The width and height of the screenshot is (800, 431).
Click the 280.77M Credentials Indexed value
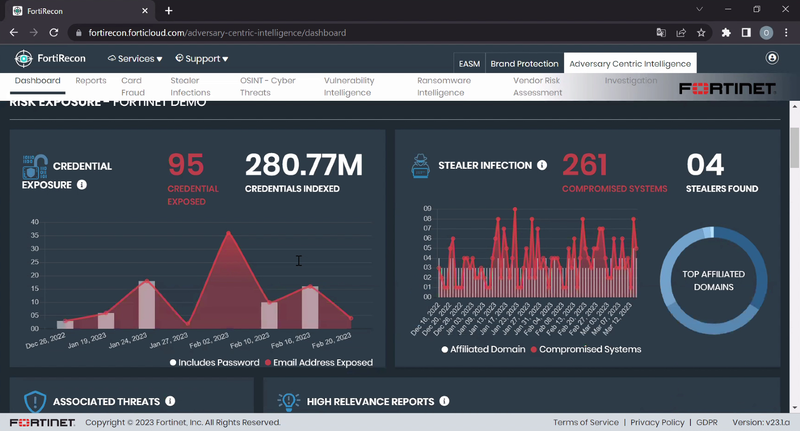[304, 165]
